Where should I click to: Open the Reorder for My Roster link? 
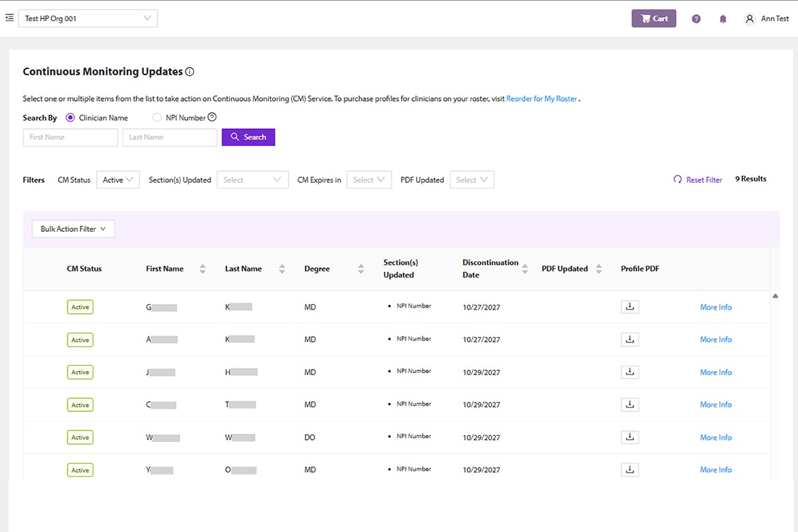coord(542,99)
